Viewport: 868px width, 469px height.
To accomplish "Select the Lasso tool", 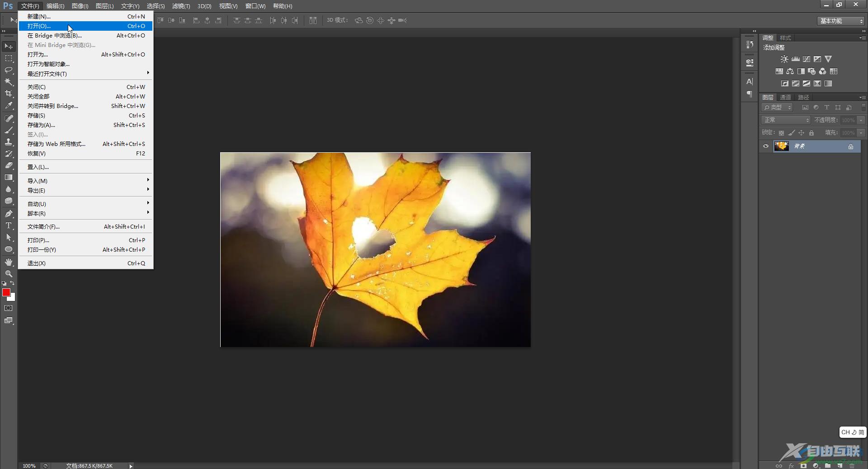I will click(x=9, y=70).
